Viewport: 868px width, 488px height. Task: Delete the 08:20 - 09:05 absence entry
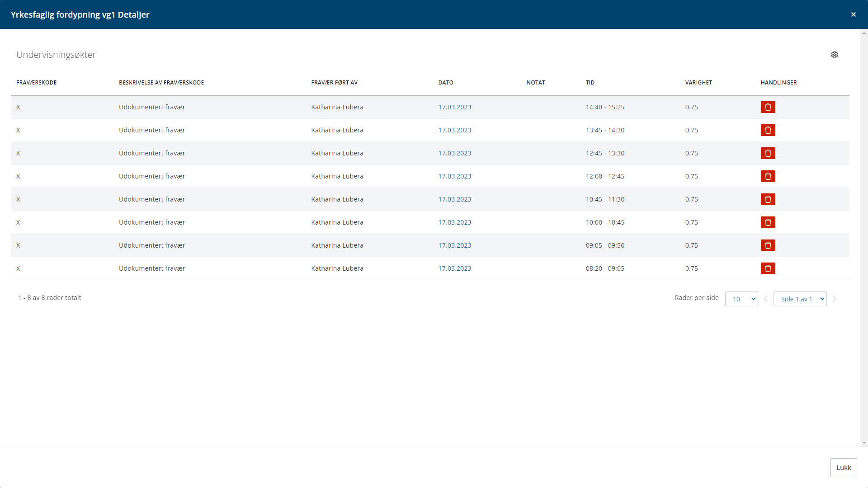768,268
